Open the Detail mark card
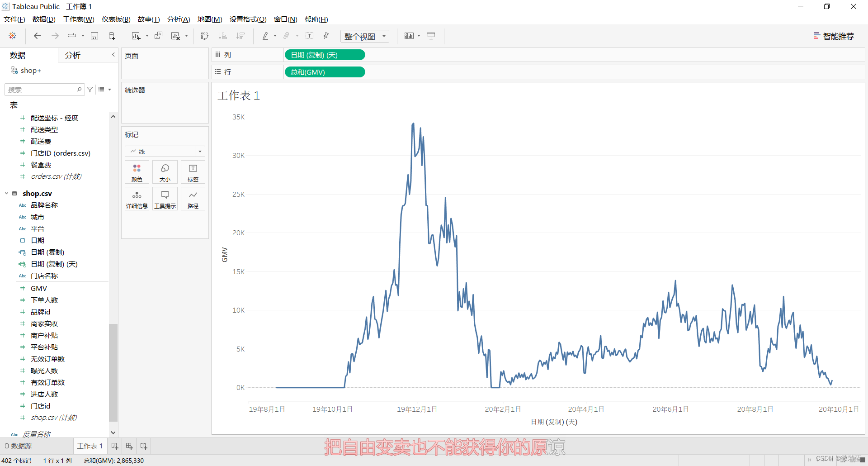Screen dimensions: 868x466 pos(137,199)
